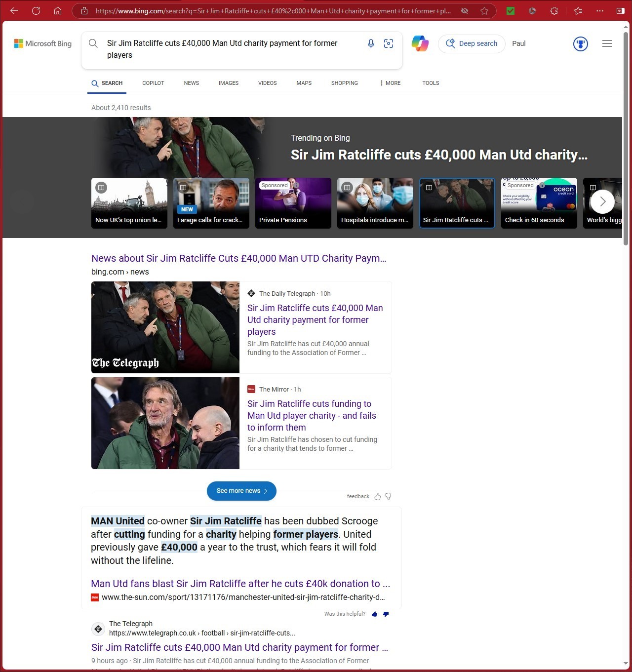Open Microsoft Rewards trophy icon
The width and height of the screenshot is (632, 672).
(581, 44)
